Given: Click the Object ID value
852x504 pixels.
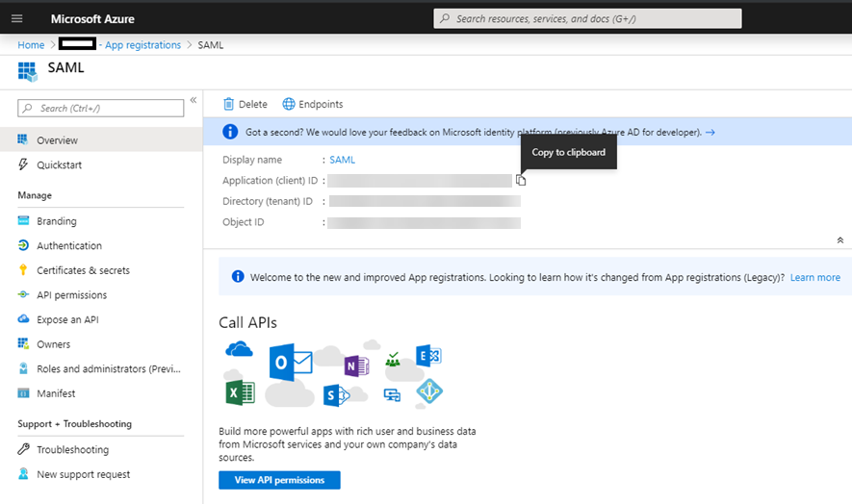Looking at the screenshot, I should [x=424, y=223].
